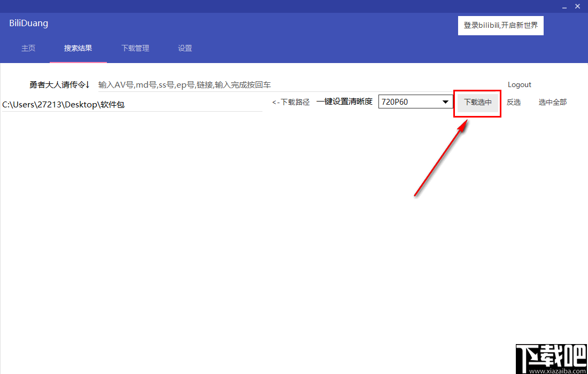Image resolution: width=588 pixels, height=374 pixels.
Task: Click 反选 to invert selection
Action: point(513,102)
